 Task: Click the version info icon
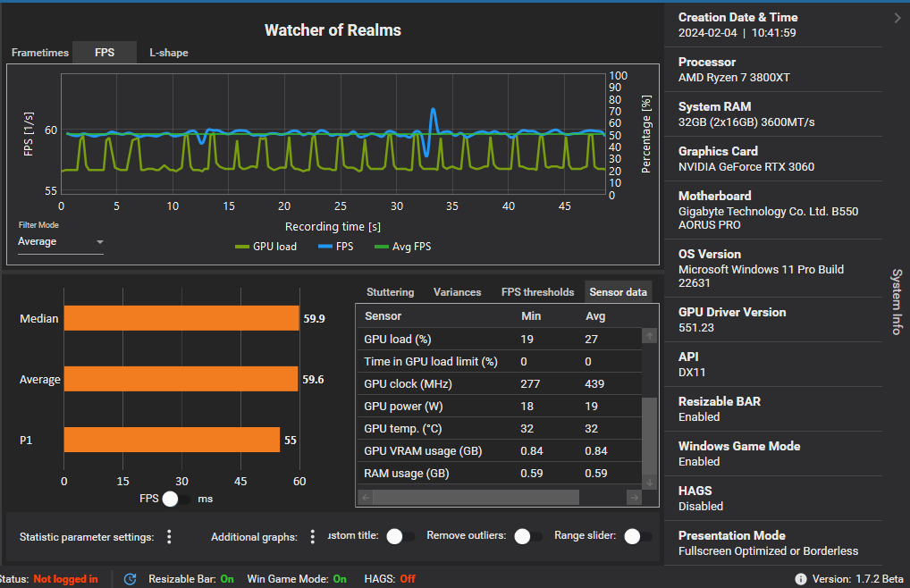coord(801,579)
